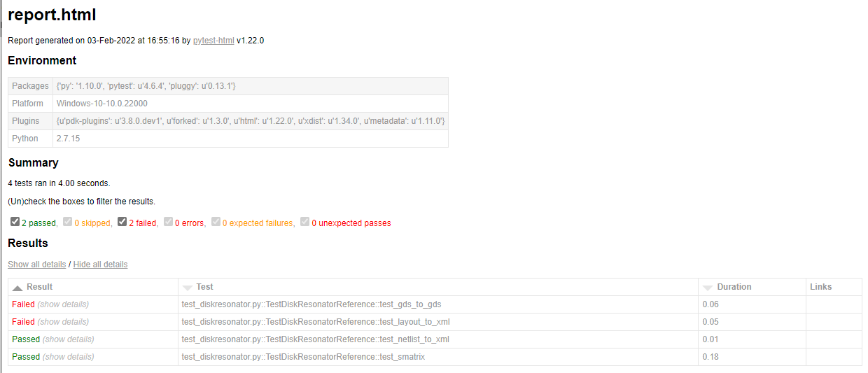868x373 pixels.
Task: Open the pytest-html link
Action: coord(213,41)
